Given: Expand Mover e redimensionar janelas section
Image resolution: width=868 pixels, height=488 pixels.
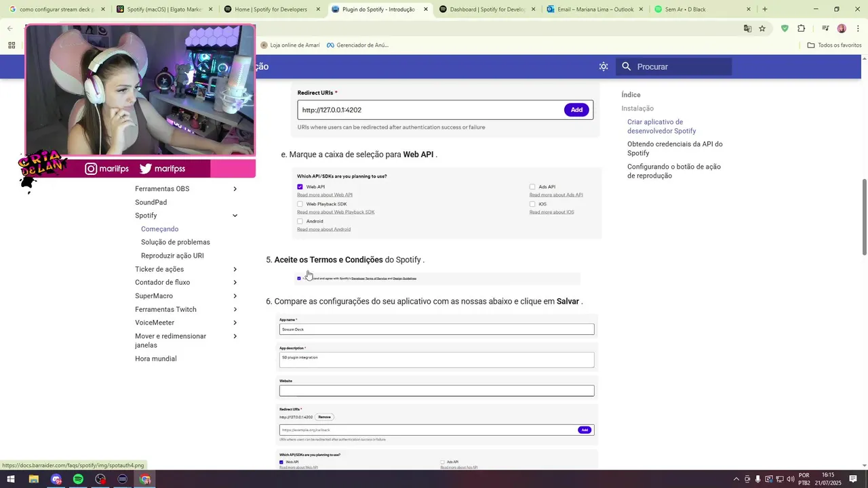Looking at the screenshot, I should (235, 336).
